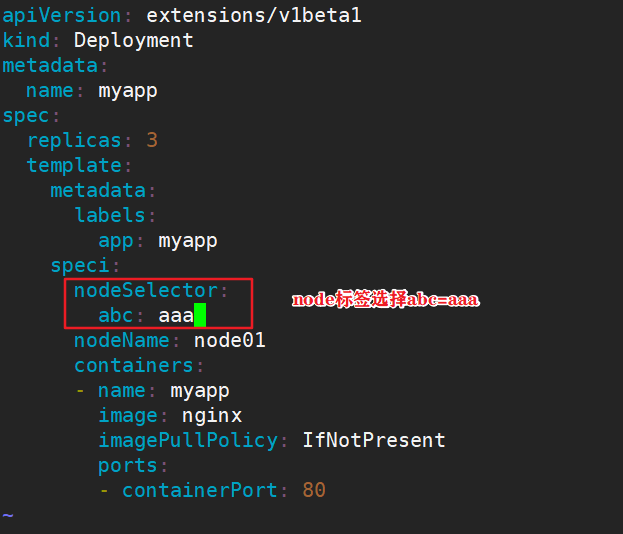The width and height of the screenshot is (623, 534).
Task: Click the node01 value of nodeName
Action: (x=230, y=341)
